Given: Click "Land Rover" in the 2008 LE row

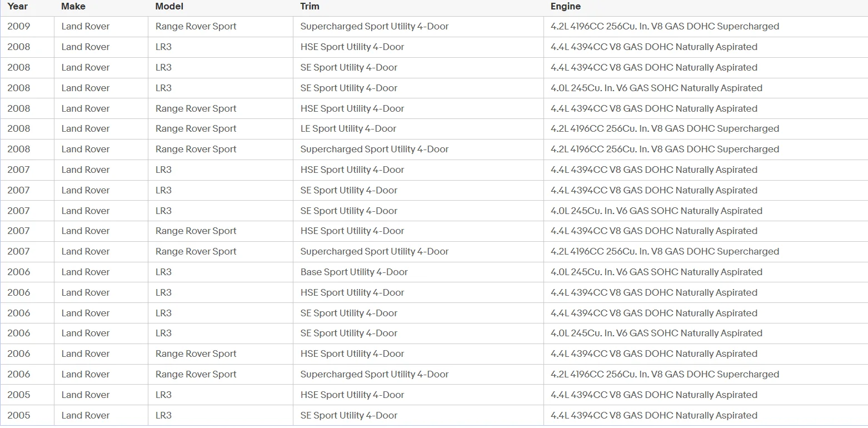Looking at the screenshot, I should (86, 129).
